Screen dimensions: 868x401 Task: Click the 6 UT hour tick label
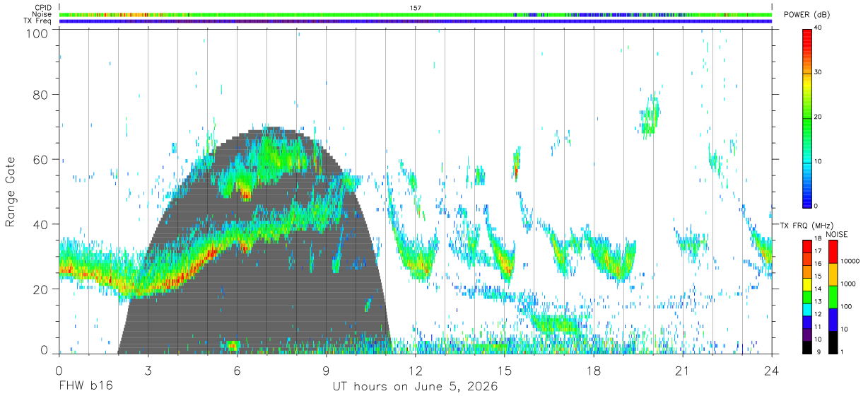[237, 371]
